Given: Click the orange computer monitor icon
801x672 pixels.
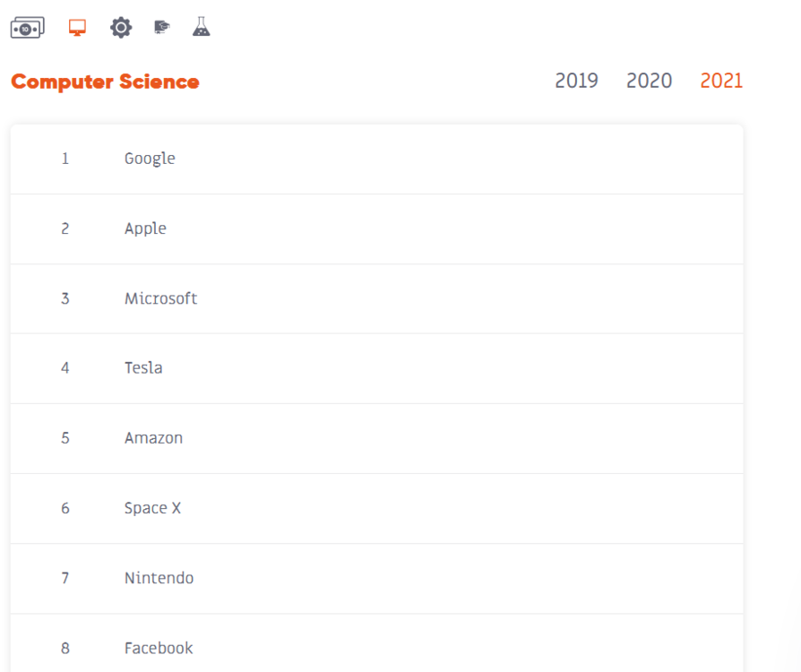Looking at the screenshot, I should pos(77,28).
